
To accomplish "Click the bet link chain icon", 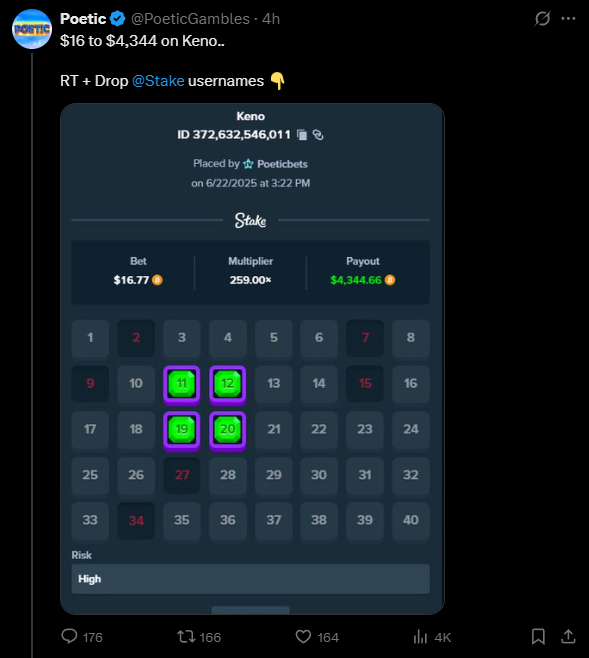I will click(x=318, y=135).
